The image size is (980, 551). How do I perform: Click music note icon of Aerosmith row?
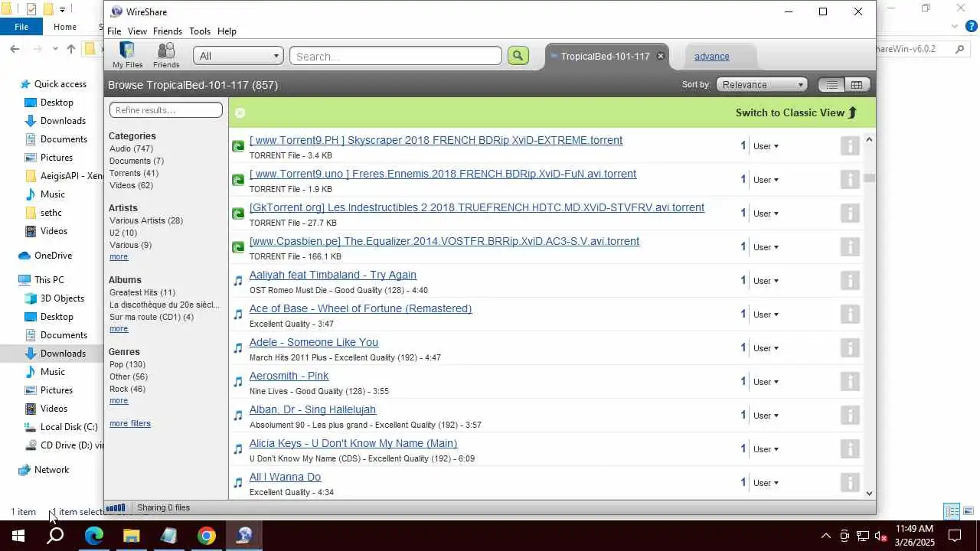pyautogui.click(x=238, y=382)
